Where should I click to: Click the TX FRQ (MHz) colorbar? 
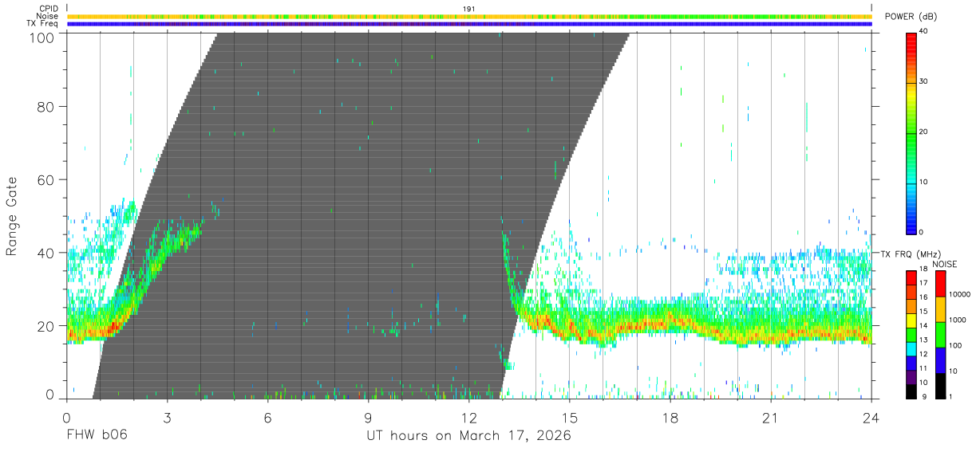(911, 334)
